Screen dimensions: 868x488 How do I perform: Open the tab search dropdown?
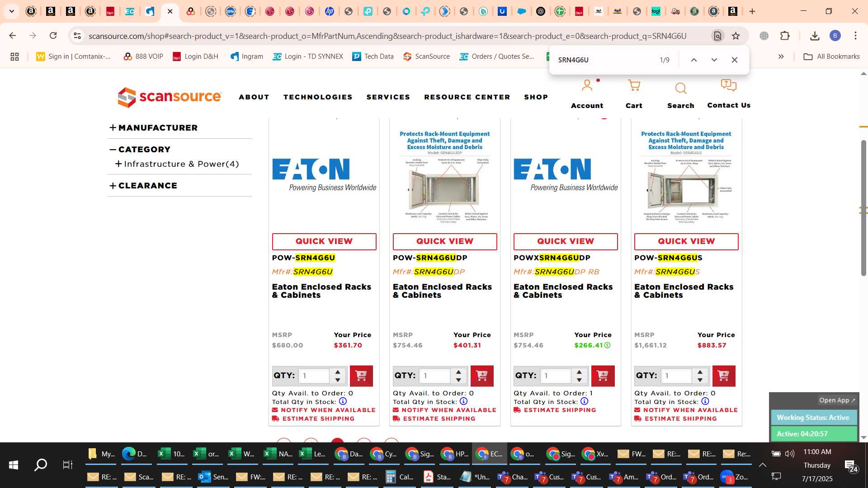12,11
